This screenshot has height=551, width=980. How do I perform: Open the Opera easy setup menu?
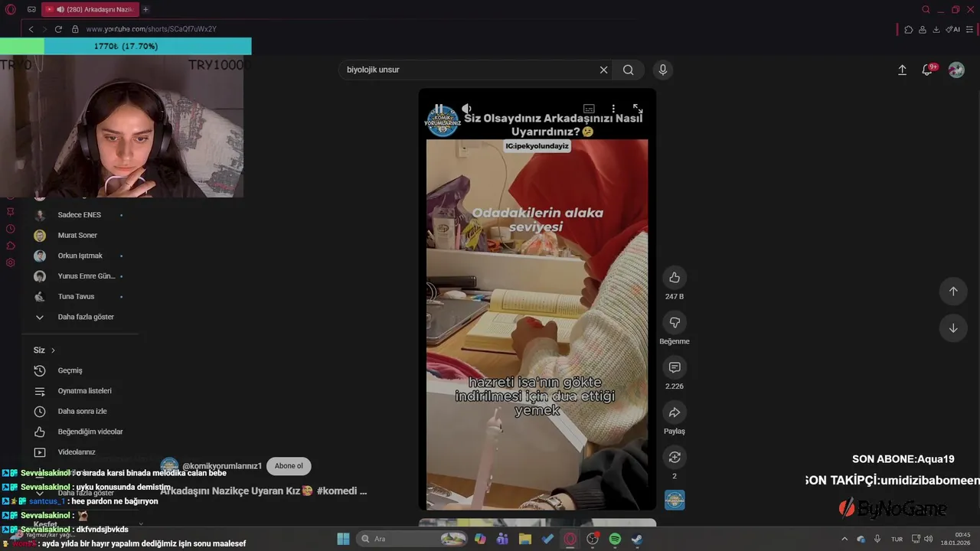tap(971, 29)
